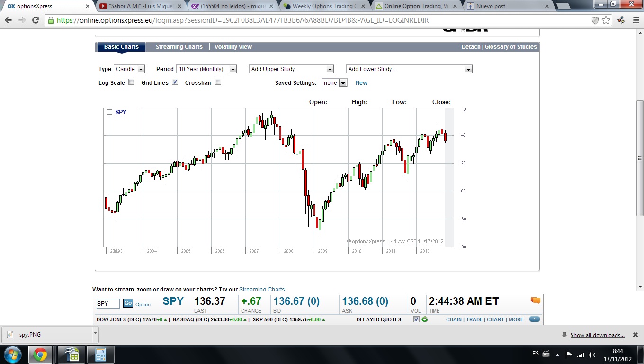Focus the SPY symbol input field
Image resolution: width=644 pixels, height=364 pixels.
pos(108,303)
